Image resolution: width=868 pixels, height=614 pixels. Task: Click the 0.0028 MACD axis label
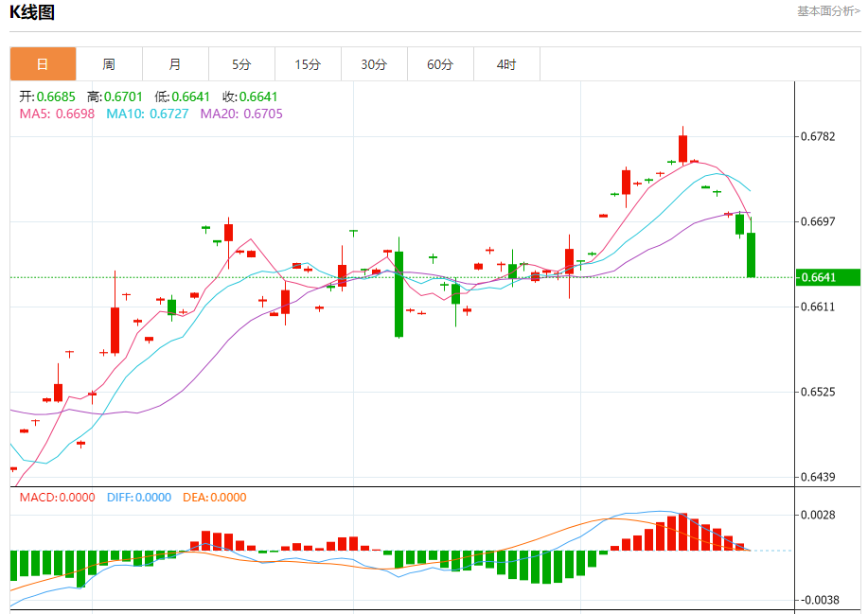818,515
